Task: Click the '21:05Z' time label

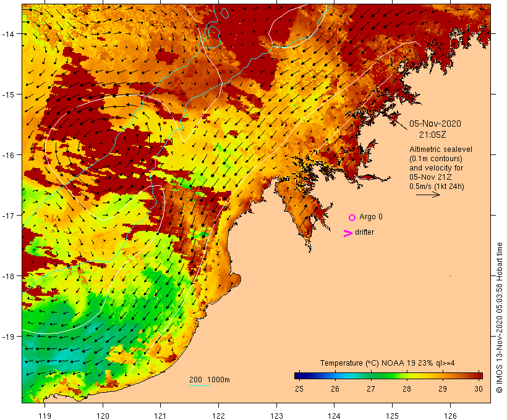Action: coord(433,135)
